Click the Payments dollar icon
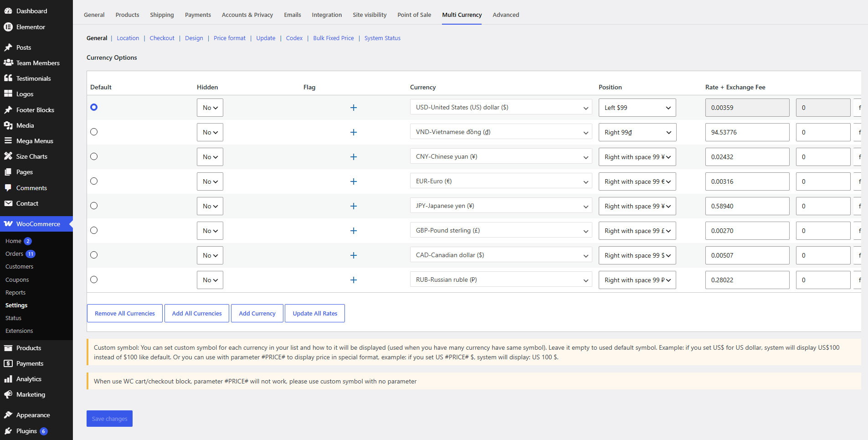This screenshot has height=440, width=868. (x=8, y=363)
